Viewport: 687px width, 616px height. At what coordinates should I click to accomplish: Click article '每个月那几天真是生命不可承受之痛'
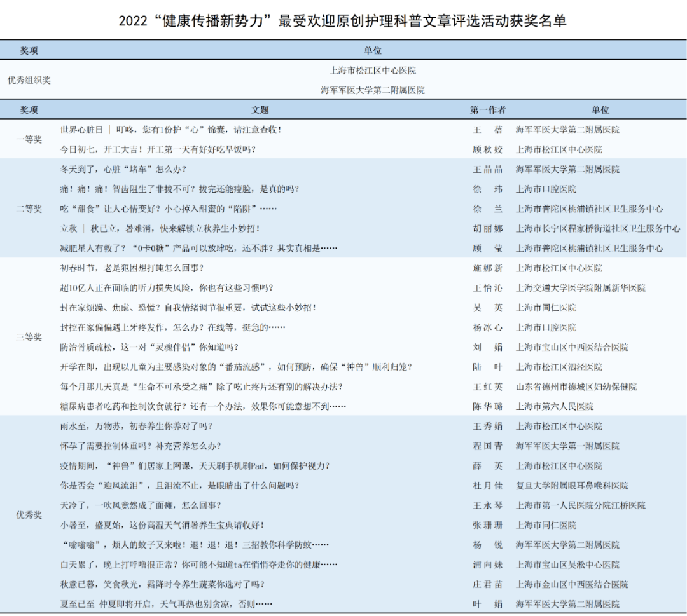click(x=201, y=387)
